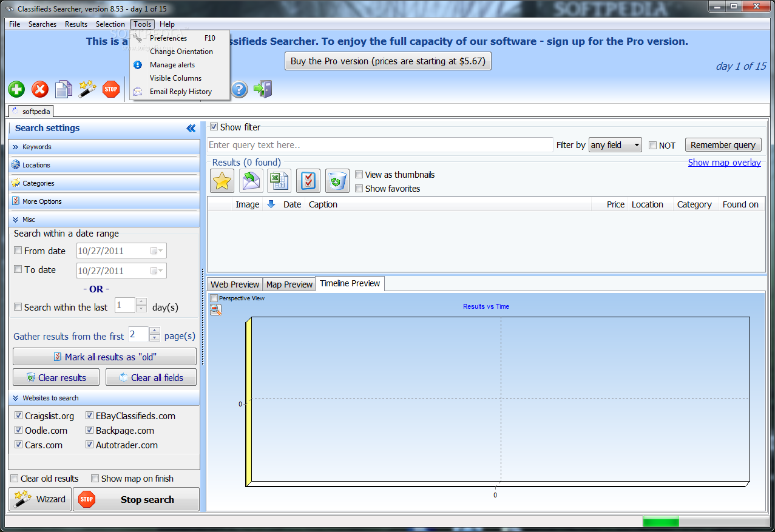Viewport: 775px width, 532px height.
Task: Select Visible Columns menu entry
Action: pyautogui.click(x=180, y=78)
